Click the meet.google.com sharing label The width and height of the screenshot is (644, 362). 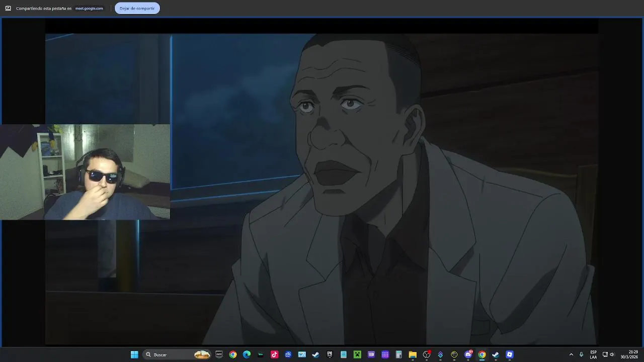[x=89, y=9]
